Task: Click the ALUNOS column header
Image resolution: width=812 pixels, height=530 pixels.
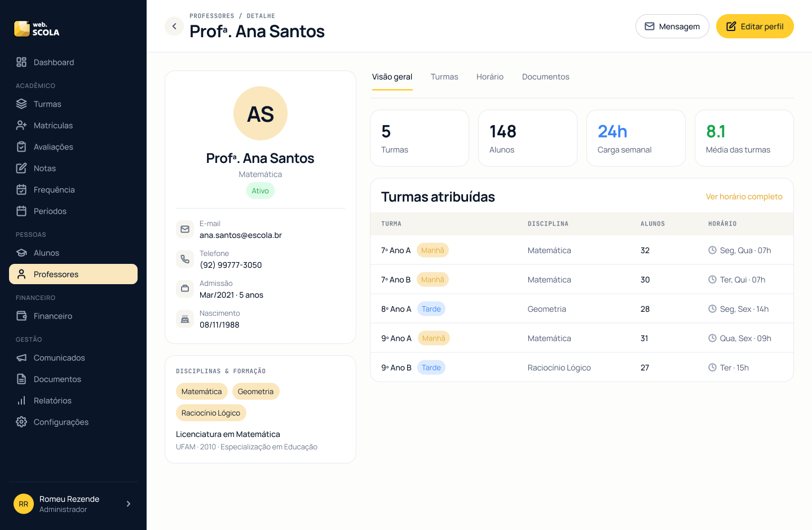Action: (653, 224)
